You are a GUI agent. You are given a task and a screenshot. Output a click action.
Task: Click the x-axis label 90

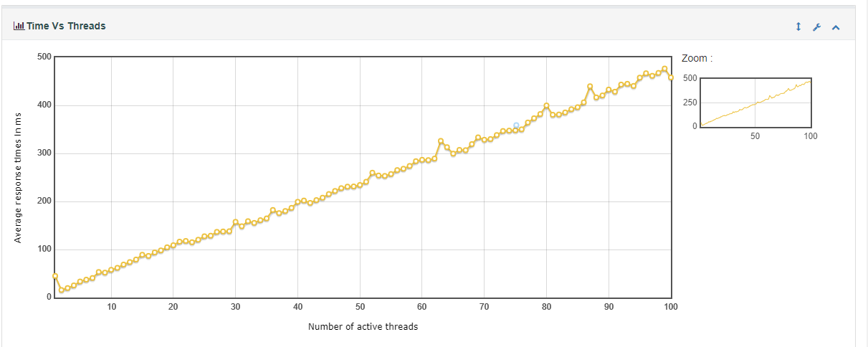(x=609, y=307)
